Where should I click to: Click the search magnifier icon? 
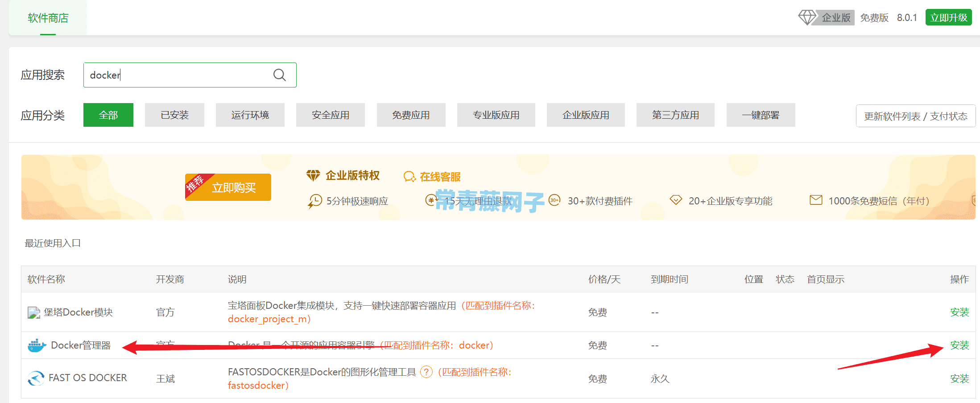pyautogui.click(x=280, y=75)
